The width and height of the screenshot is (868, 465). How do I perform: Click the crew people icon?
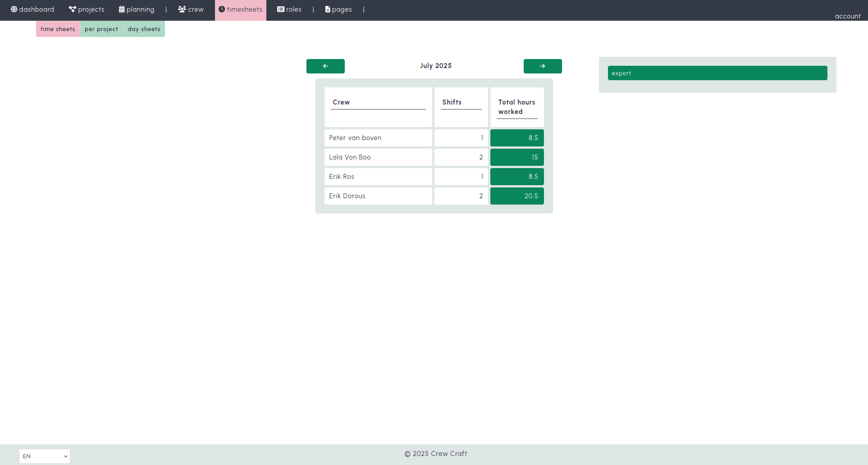coord(182,9)
